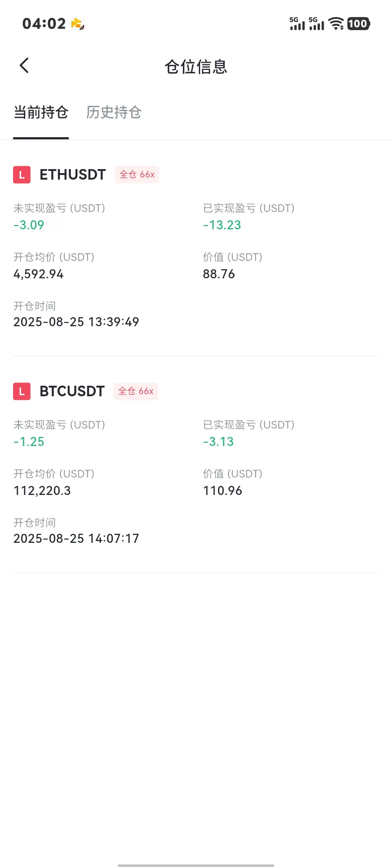The image size is (392, 868).
Task: Tap the 仓位信息 page title
Action: point(196,67)
